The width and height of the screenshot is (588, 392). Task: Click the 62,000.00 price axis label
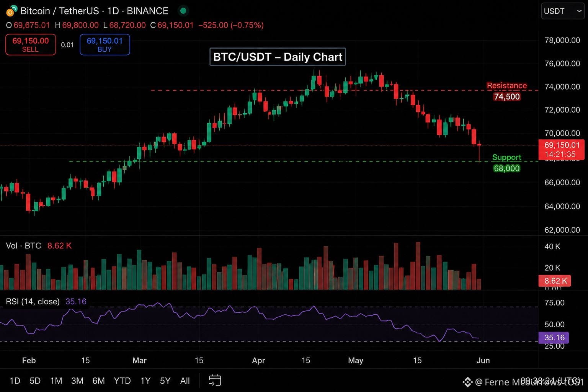click(x=562, y=230)
